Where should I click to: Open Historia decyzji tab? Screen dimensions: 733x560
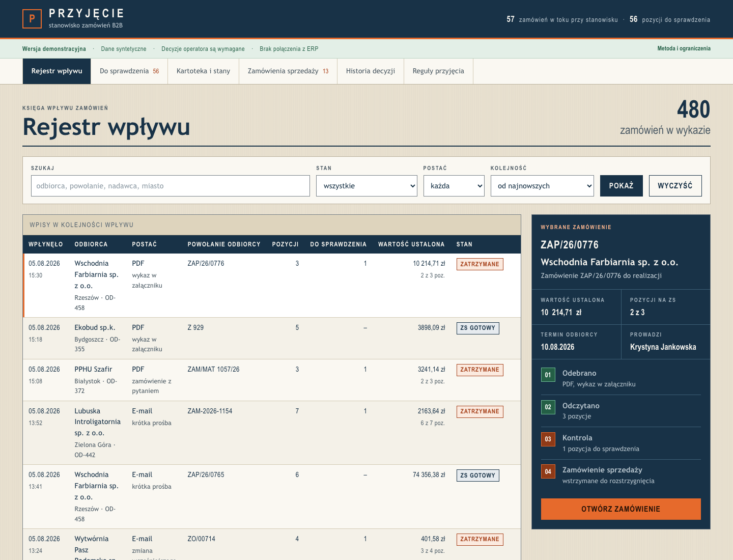point(371,71)
